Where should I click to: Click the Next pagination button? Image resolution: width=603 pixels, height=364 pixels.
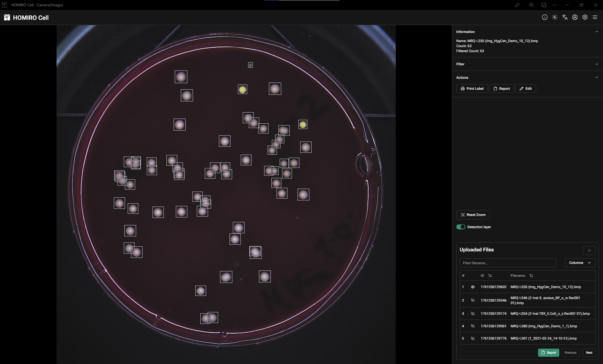point(589,352)
